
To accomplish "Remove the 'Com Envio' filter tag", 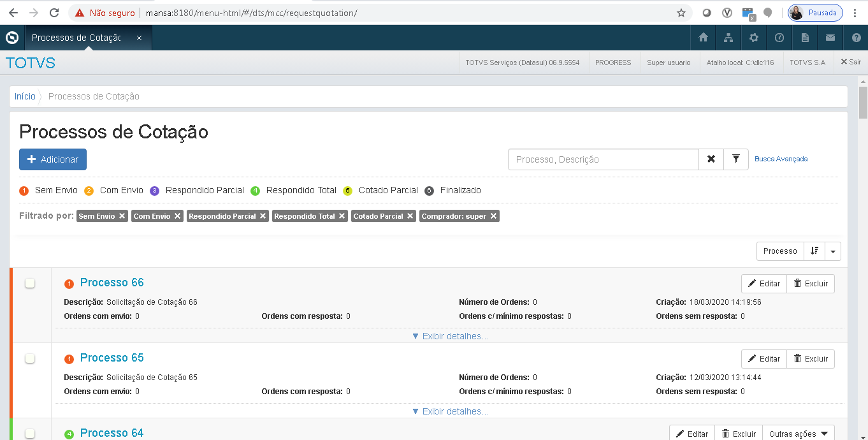I will (177, 216).
